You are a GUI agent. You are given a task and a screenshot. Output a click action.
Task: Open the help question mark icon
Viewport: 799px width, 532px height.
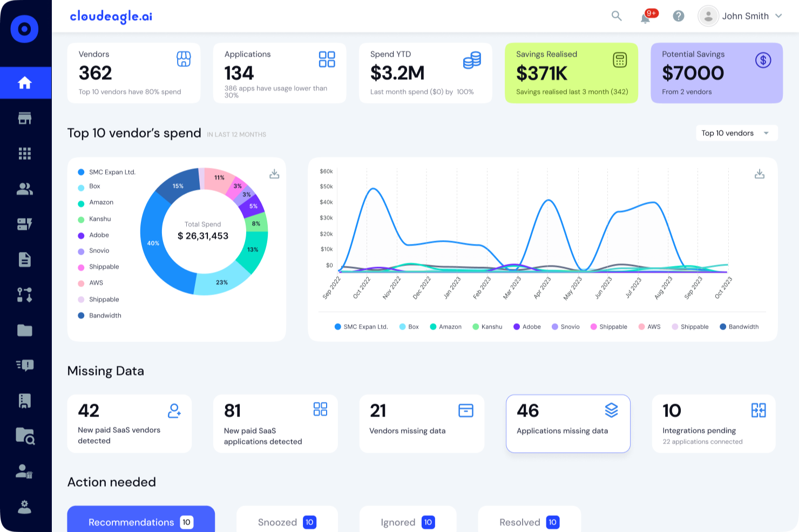pyautogui.click(x=679, y=16)
